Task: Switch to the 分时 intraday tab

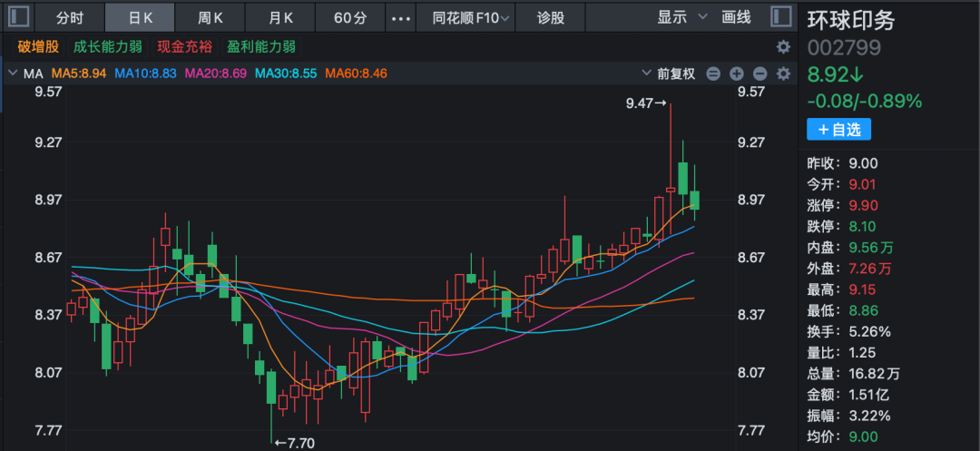Action: 70,18
